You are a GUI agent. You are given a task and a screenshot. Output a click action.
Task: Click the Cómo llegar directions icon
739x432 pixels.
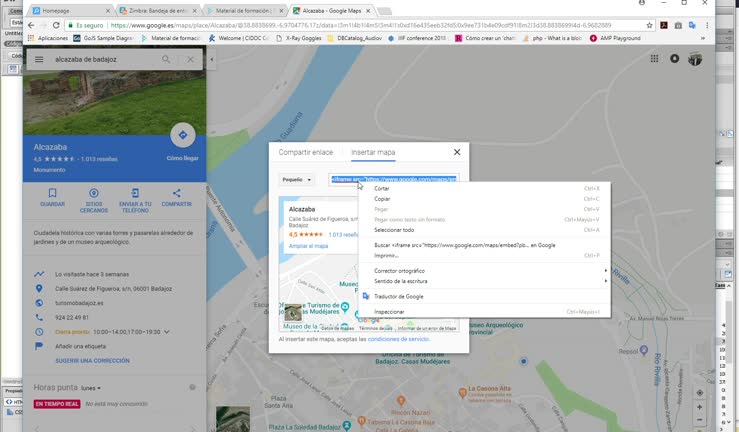(x=183, y=135)
